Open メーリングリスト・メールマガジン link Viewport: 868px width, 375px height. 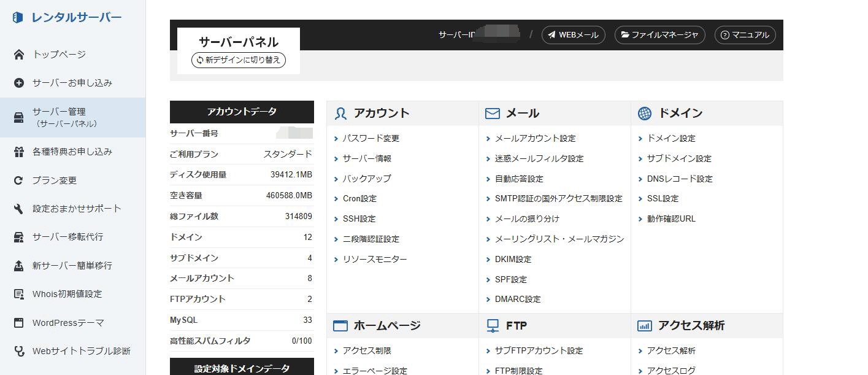[559, 239]
